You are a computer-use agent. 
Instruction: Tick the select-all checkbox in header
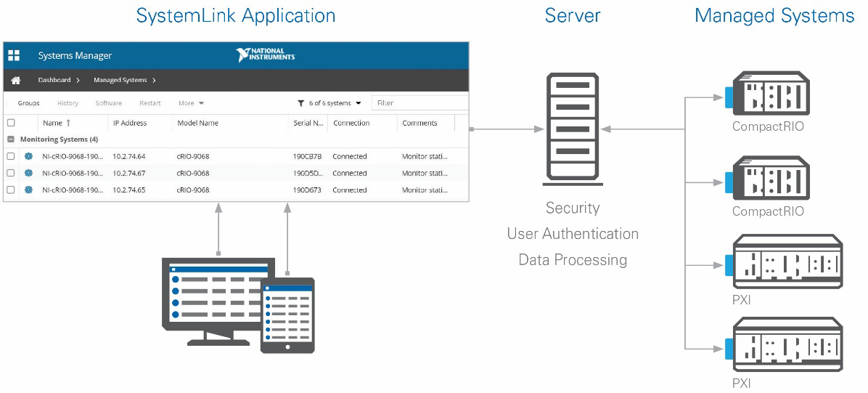point(10,123)
